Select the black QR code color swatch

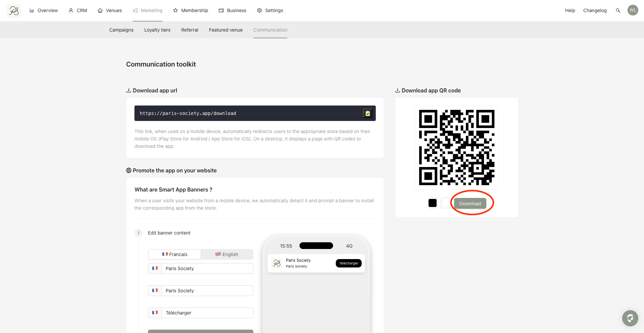pos(433,203)
